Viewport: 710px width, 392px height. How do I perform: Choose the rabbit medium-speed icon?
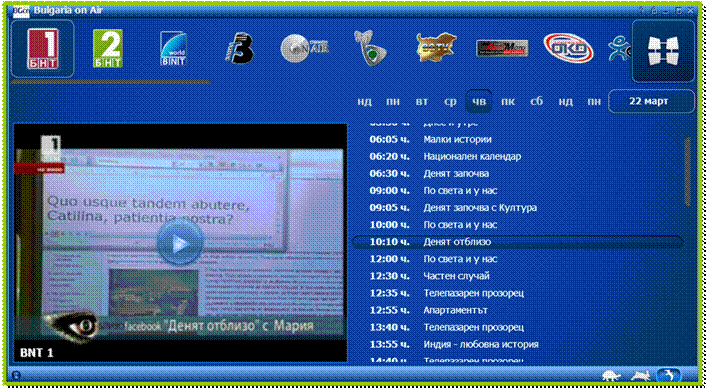[x=641, y=376]
